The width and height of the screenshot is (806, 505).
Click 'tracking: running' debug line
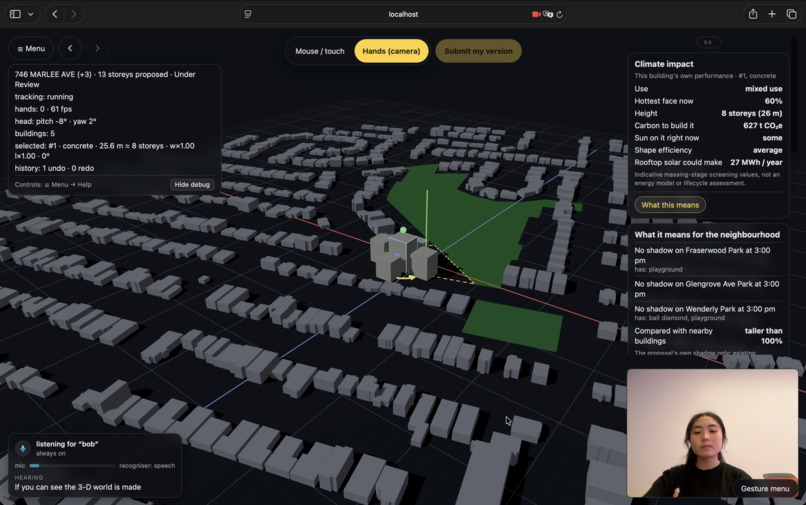point(44,97)
